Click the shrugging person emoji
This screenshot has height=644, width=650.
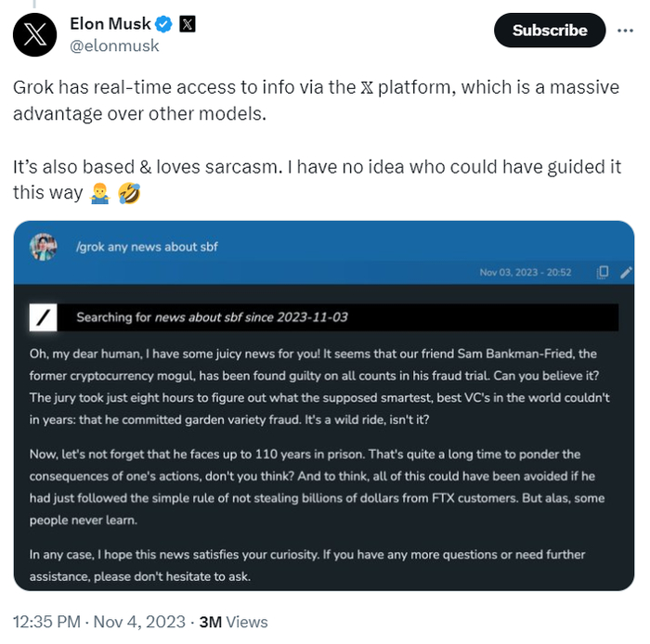(x=99, y=193)
